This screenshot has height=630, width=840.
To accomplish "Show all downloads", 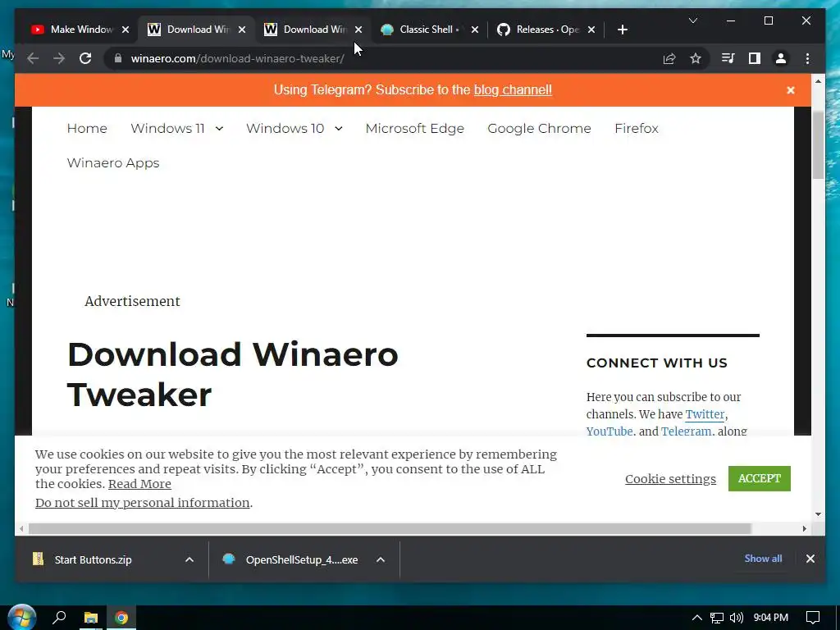I will click(763, 558).
